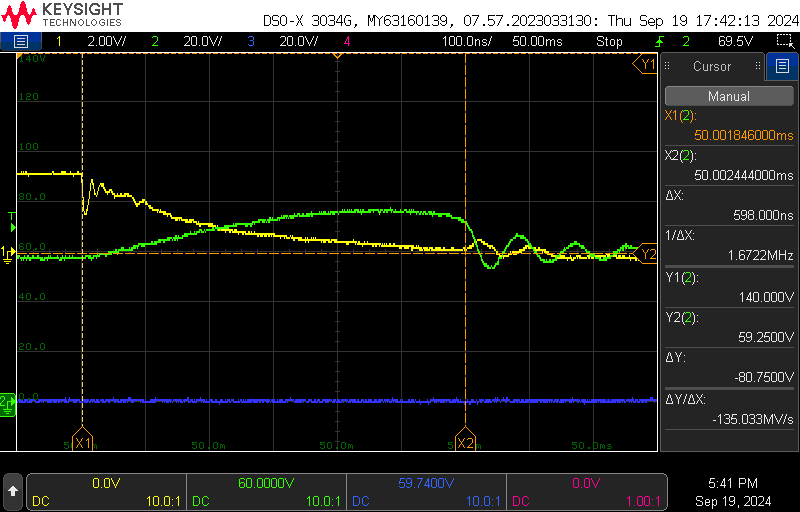Select the X1 cursor value 50.001846000ms
Viewport: 800px width, 512px height.
[743, 135]
